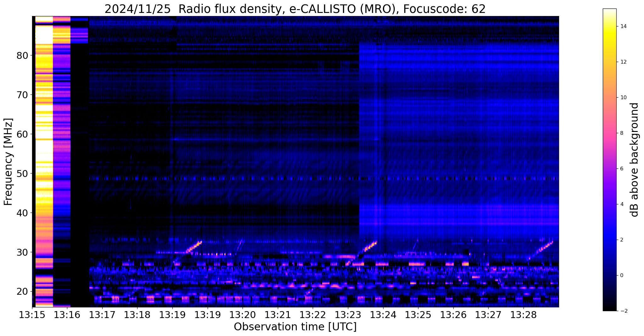The width and height of the screenshot is (644, 336).
Task: Click the colorbar tick labeled 6
Action: tap(621, 169)
